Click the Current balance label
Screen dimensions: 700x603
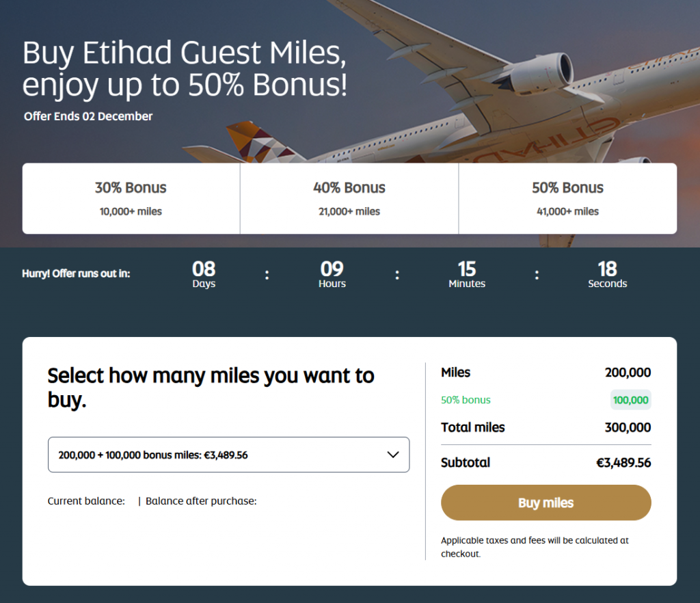click(87, 500)
